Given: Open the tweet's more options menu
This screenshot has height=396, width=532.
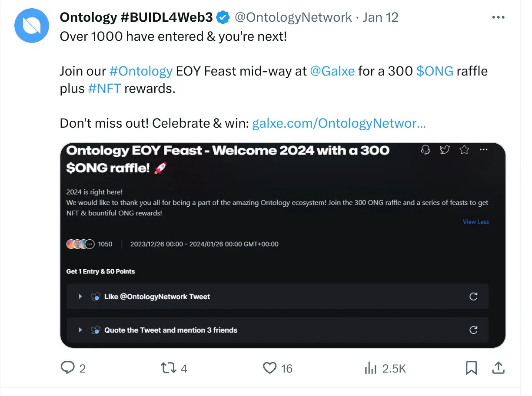Looking at the screenshot, I should 498,17.
